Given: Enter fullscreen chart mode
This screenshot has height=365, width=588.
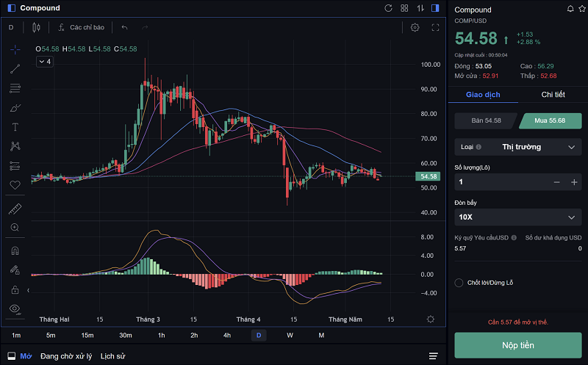Looking at the screenshot, I should coord(435,27).
